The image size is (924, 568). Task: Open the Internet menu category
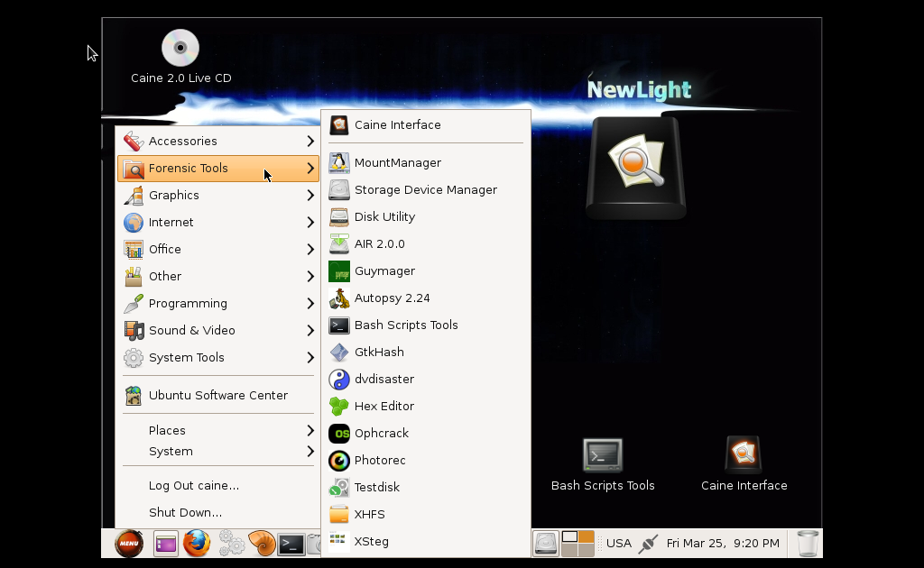point(218,223)
